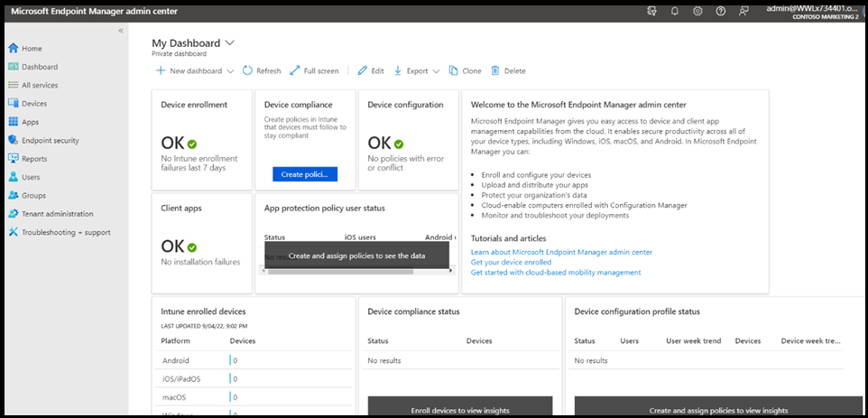Click the Delete dashboard trash icon
The image size is (868, 418).
click(x=495, y=70)
